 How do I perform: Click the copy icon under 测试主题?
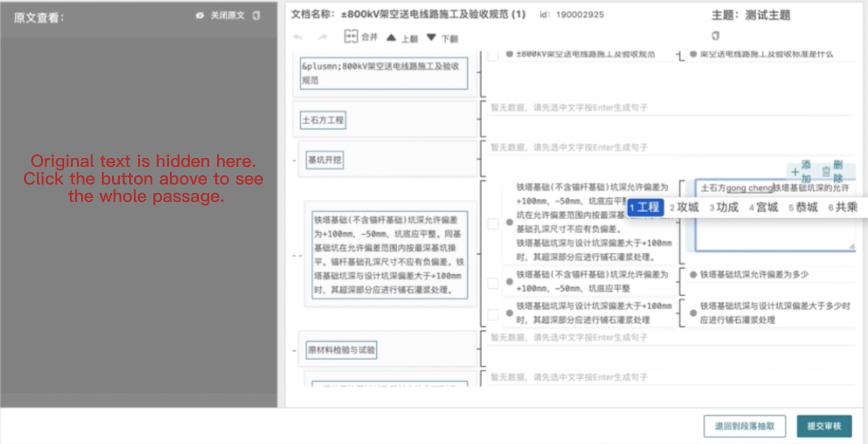(x=716, y=35)
